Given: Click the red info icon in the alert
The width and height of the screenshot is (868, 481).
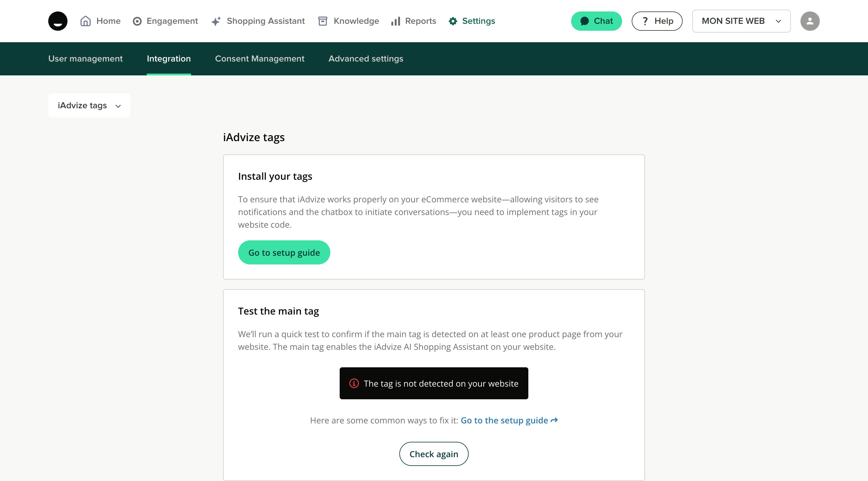Looking at the screenshot, I should tap(354, 383).
